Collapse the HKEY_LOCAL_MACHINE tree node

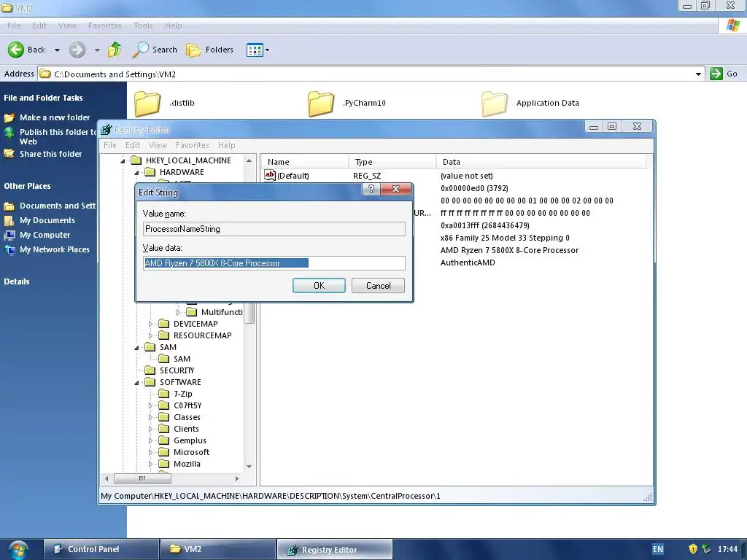(123, 161)
